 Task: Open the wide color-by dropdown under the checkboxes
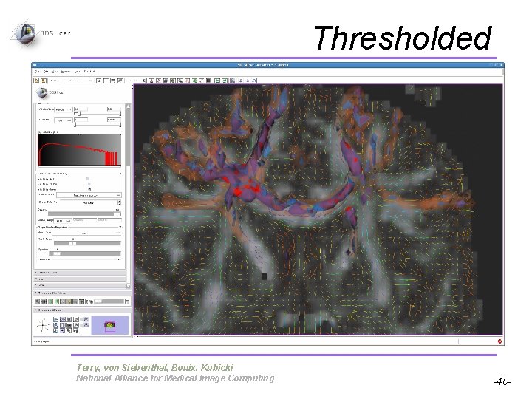coord(89,195)
